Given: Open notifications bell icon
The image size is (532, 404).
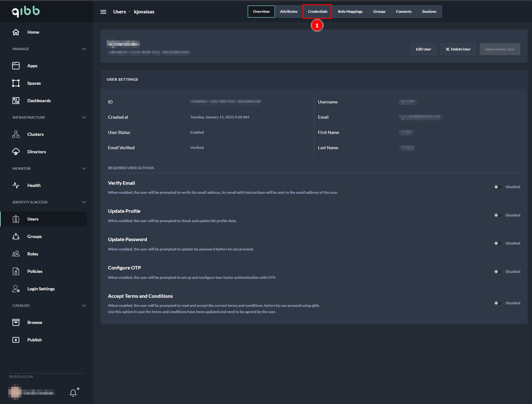Looking at the screenshot, I should click(73, 393).
